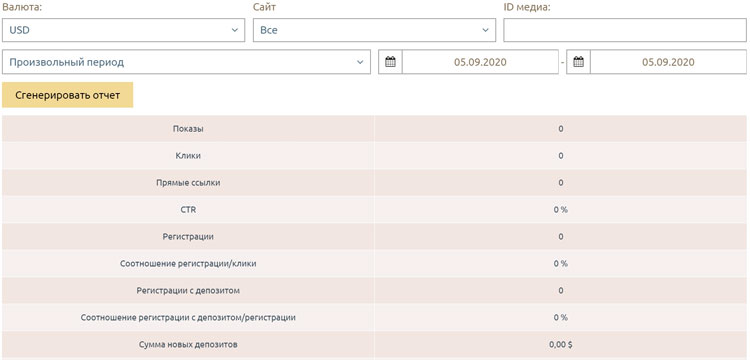Select the Прямые ссылки row label
Image resolution: width=750 pixels, height=360 pixels.
(188, 183)
